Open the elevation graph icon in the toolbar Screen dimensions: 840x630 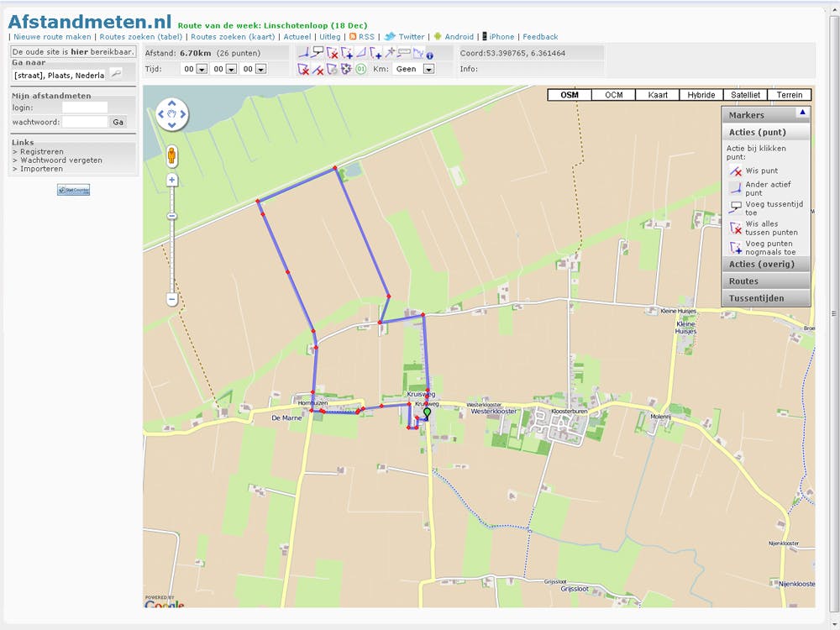(x=418, y=54)
